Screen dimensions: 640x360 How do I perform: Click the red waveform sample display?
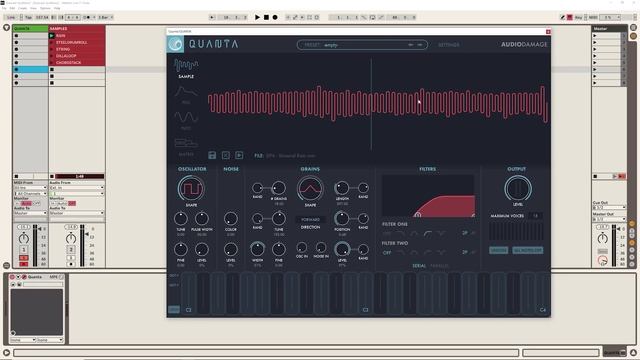click(x=378, y=104)
